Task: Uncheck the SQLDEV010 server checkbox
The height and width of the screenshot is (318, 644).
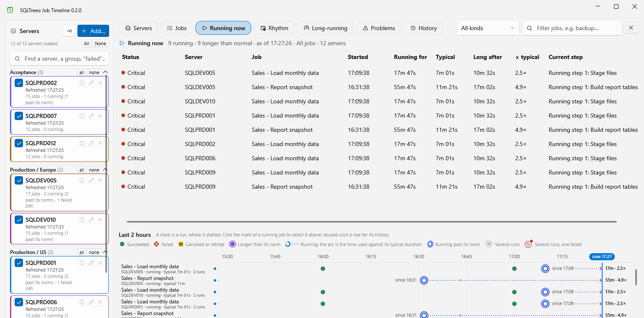Action: 19,220
